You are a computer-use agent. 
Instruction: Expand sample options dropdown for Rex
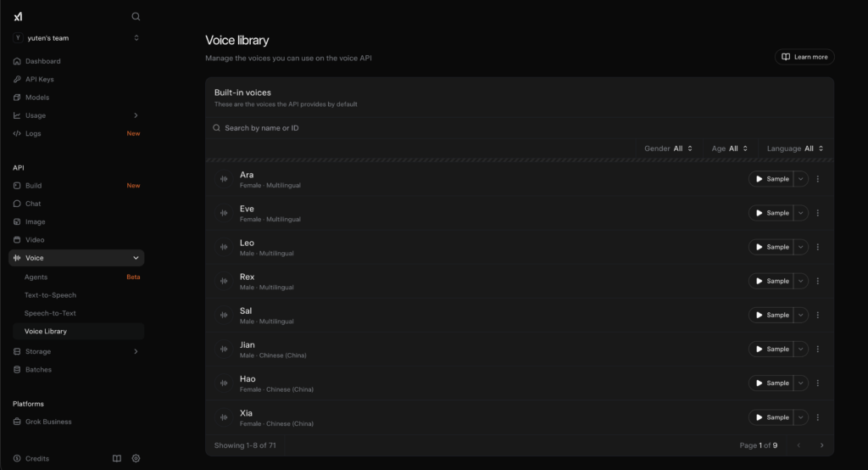point(800,281)
